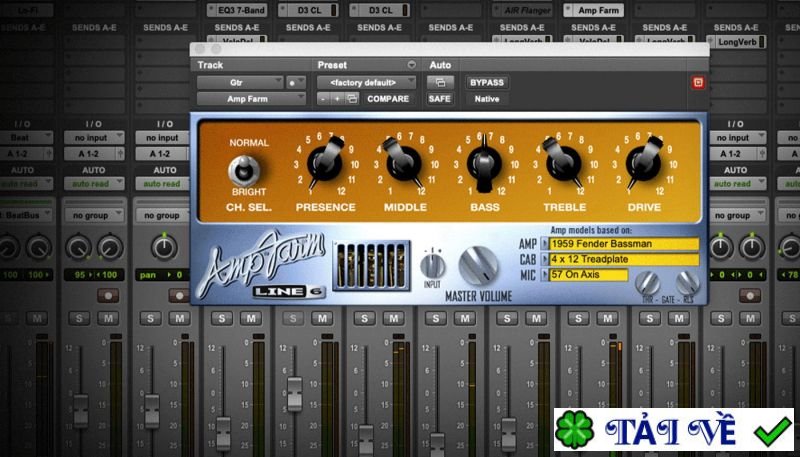This screenshot has width=800, height=457.
Task: Click the COMPARE button
Action: (388, 99)
